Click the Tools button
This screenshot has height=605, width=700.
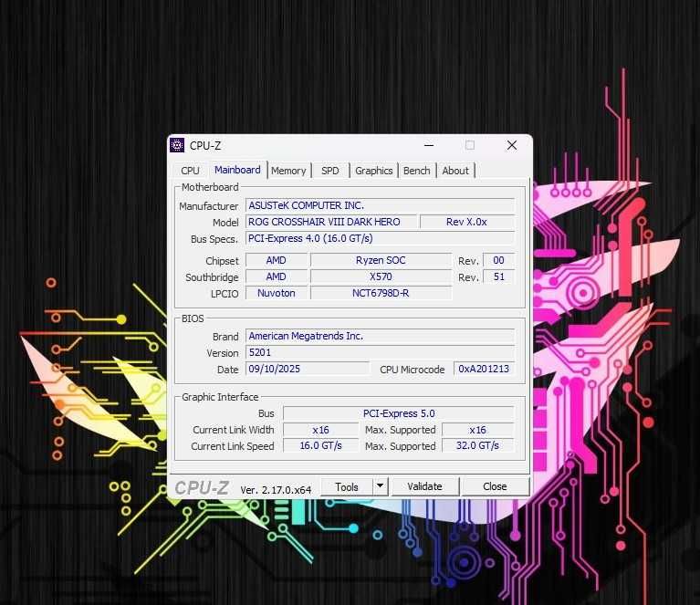coord(347,486)
